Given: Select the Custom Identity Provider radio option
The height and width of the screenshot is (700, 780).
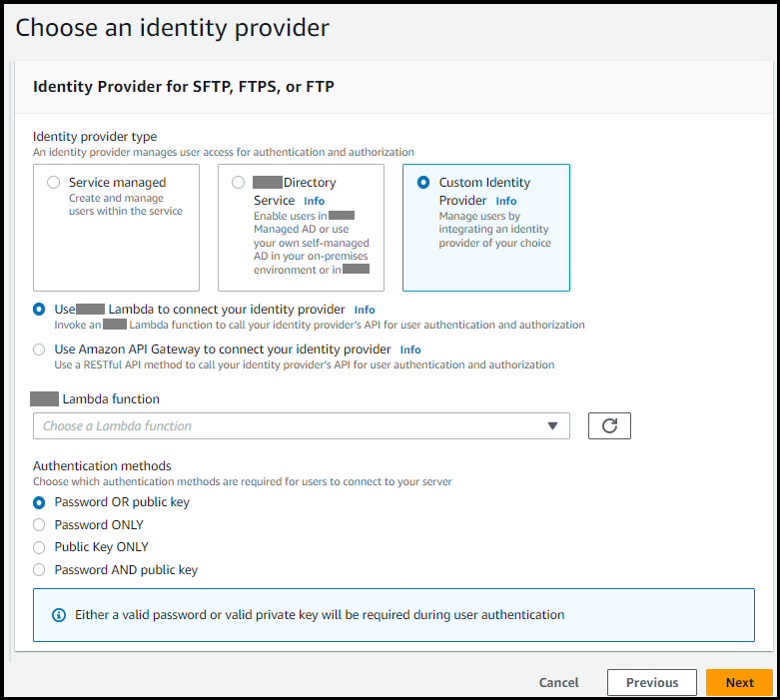Looking at the screenshot, I should pyautogui.click(x=423, y=183).
